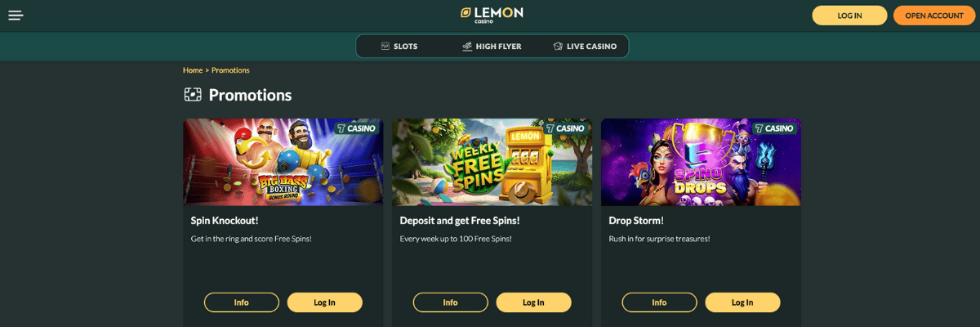Click the Open Account button
The image size is (980, 327).
pos(934,16)
